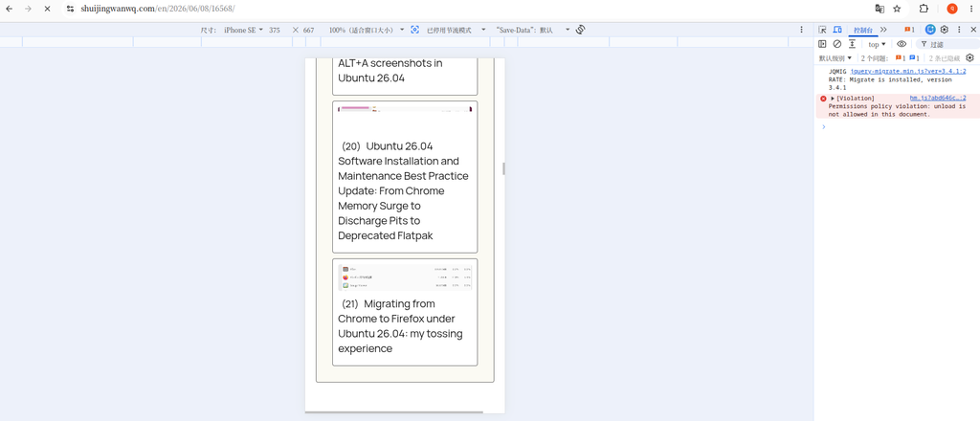Expand the Violation message triangle
This screenshot has height=421, width=980.
833,99
